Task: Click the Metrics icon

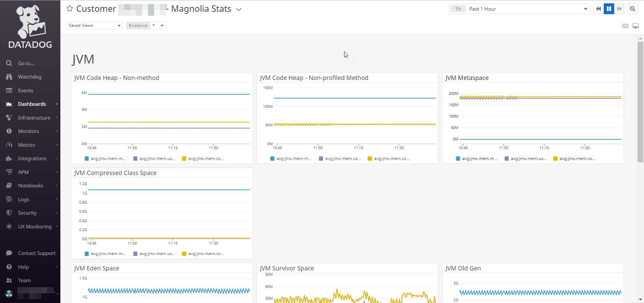Action: [x=9, y=145]
